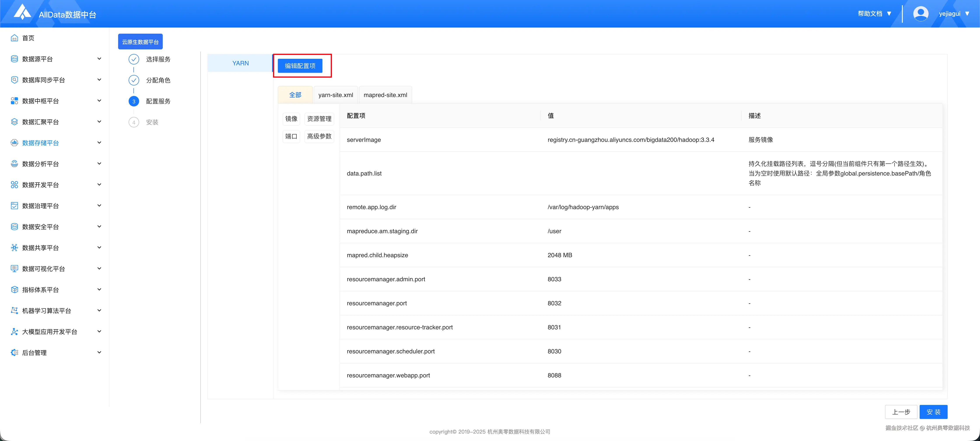Click the AllData logo icon
This screenshot has height=441, width=980.
22,12
